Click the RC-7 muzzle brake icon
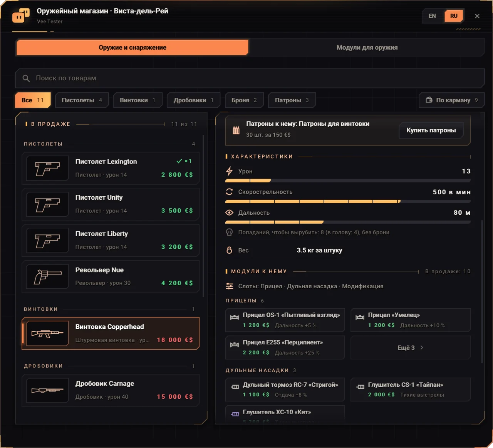Viewport: 493px width, 448px height. (235, 387)
